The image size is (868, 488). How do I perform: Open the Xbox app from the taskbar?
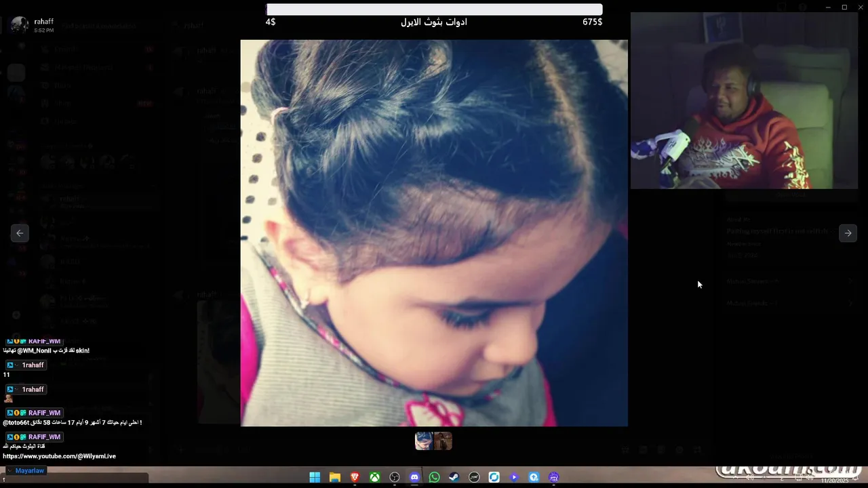[x=374, y=477]
